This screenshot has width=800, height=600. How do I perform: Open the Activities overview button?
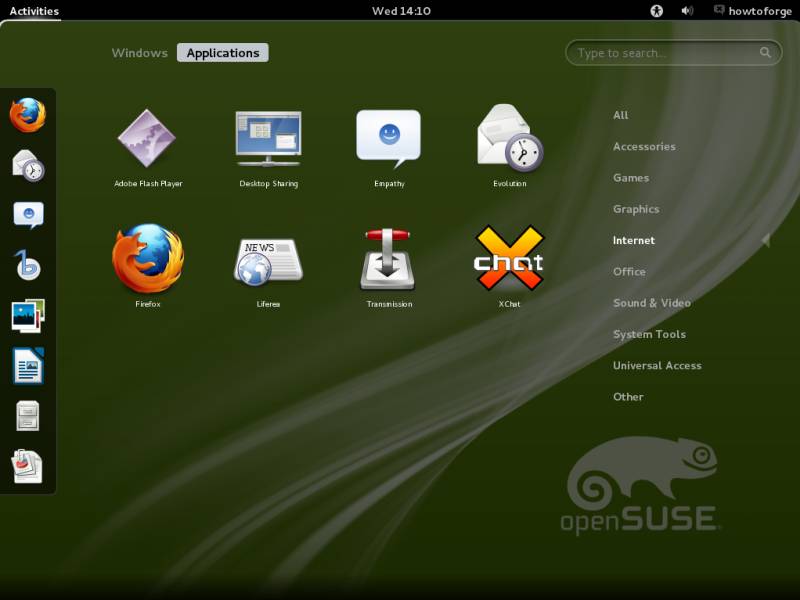[34, 11]
